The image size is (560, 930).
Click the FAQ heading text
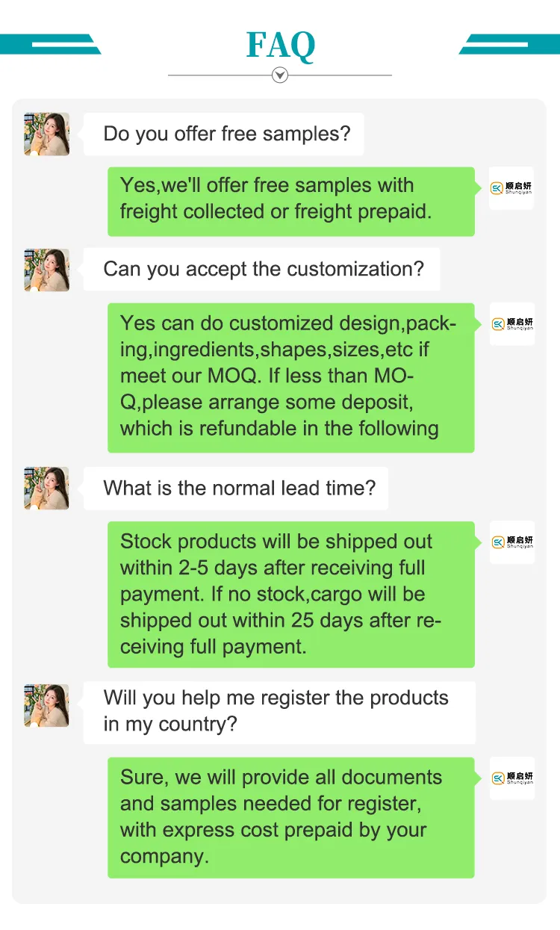click(280, 45)
